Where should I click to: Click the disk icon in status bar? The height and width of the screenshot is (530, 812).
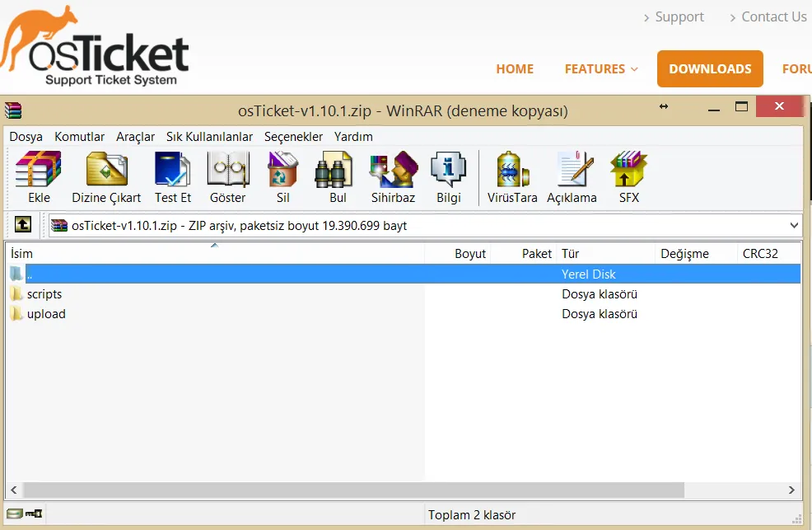(x=15, y=514)
